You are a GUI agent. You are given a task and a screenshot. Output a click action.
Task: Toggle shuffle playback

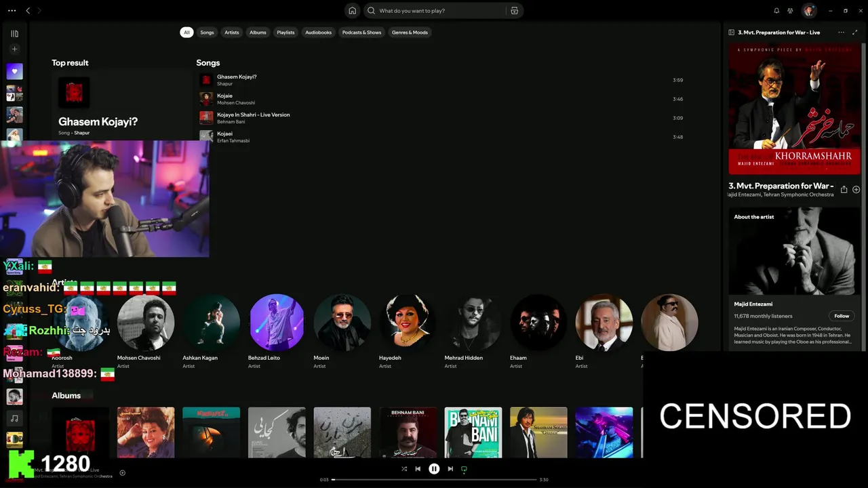point(404,469)
